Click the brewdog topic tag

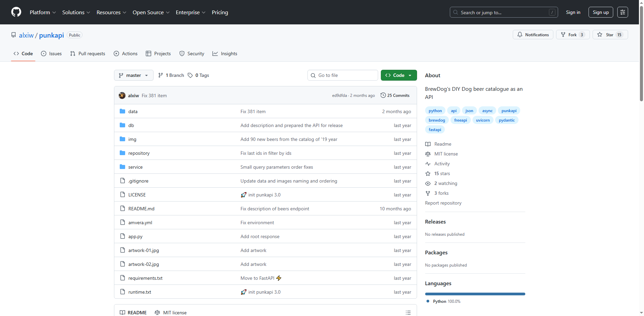(x=437, y=120)
